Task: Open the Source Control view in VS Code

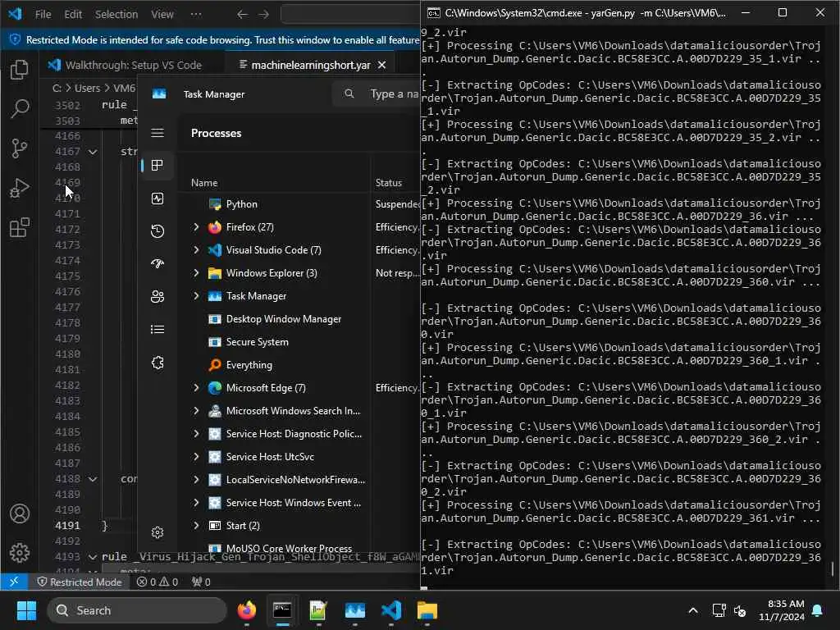Action: coord(20,148)
